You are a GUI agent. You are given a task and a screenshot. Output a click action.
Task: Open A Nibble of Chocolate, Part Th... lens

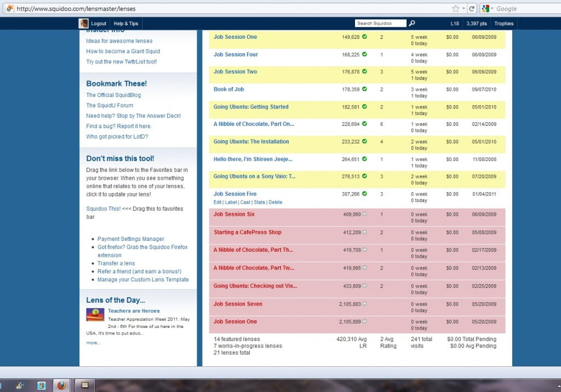[x=253, y=250]
